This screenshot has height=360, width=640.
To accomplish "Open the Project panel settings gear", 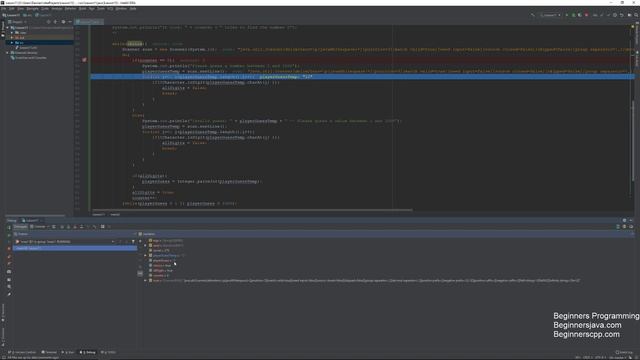I will (63, 22).
